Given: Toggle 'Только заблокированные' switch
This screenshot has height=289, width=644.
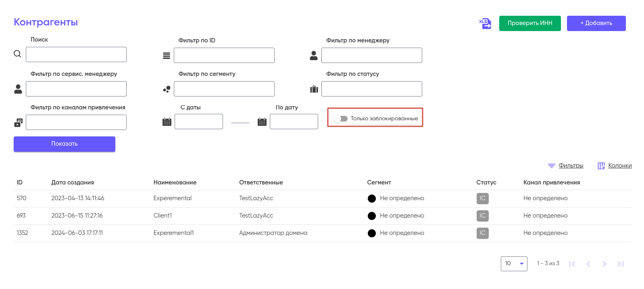Looking at the screenshot, I should [340, 119].
